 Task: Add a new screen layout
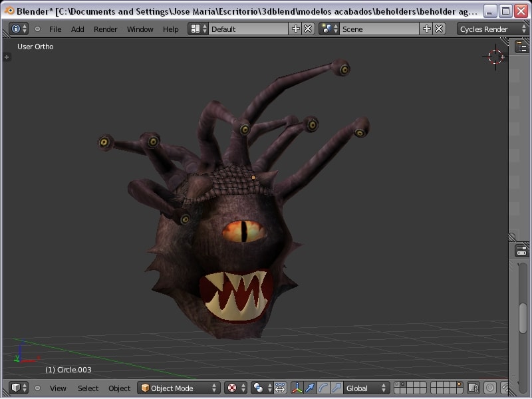(x=296, y=29)
